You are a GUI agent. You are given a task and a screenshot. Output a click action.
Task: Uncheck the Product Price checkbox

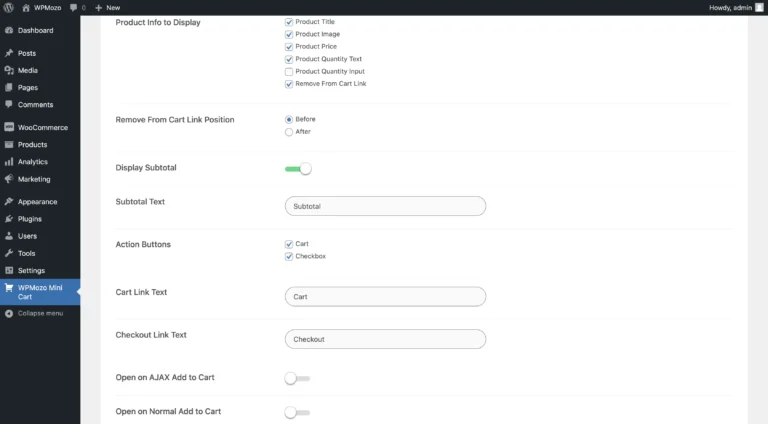point(289,47)
